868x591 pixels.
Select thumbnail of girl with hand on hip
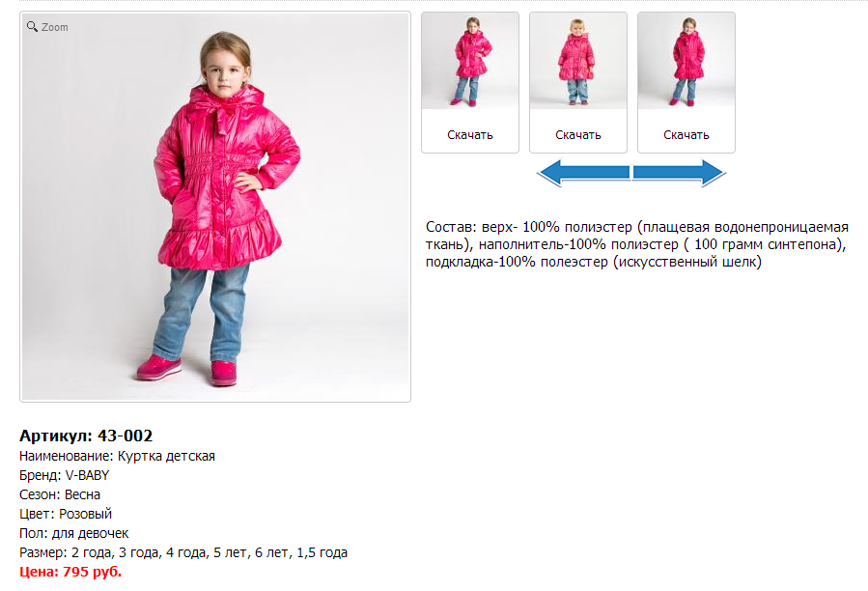(x=470, y=61)
